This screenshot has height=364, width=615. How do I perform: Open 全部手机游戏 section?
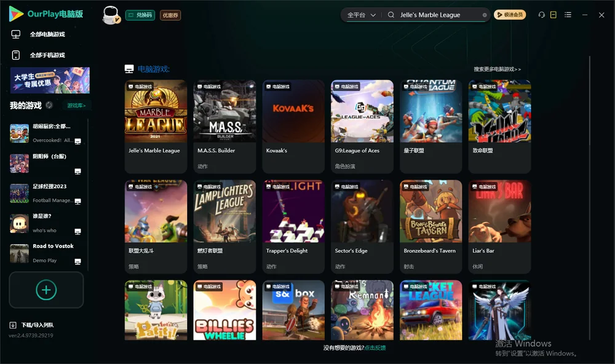tap(47, 55)
